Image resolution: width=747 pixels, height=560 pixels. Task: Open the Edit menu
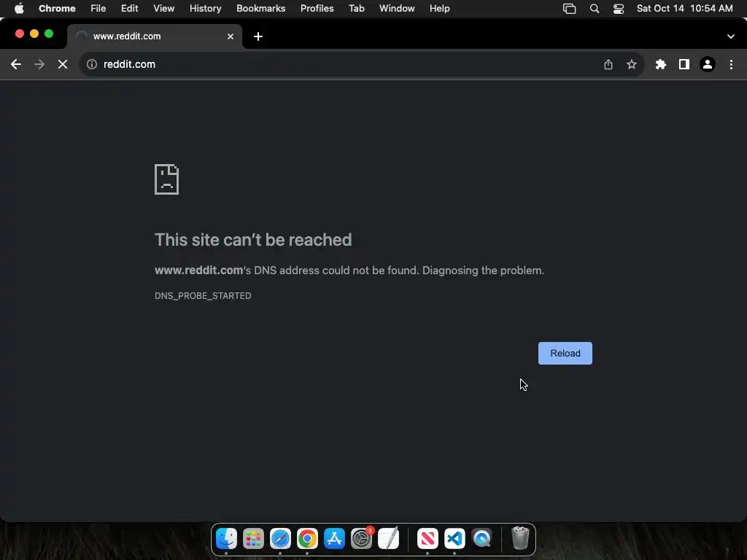click(130, 9)
